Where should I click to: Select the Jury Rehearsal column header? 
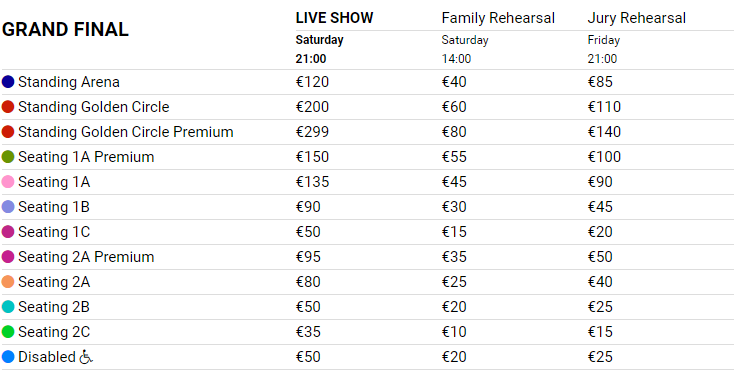point(636,18)
